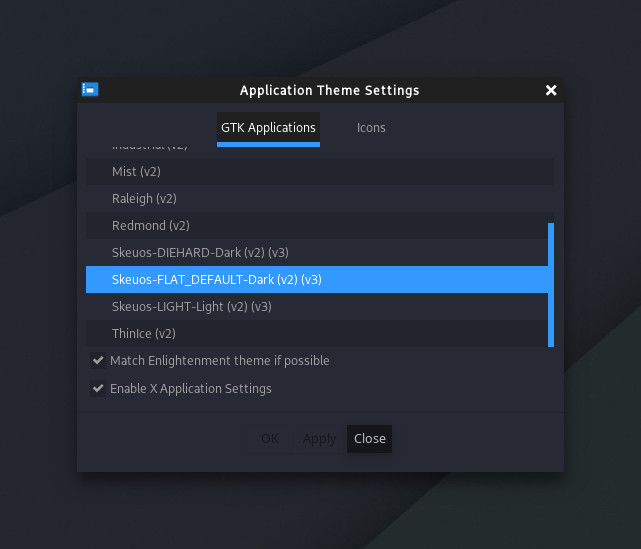Click the Apply button
Viewport: 641px width, 549px height.
(320, 439)
